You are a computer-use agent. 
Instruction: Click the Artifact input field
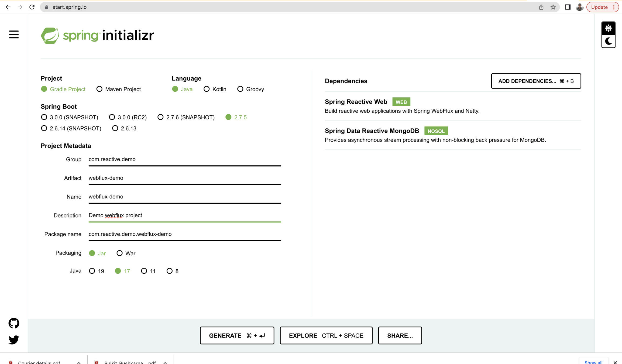point(185,178)
